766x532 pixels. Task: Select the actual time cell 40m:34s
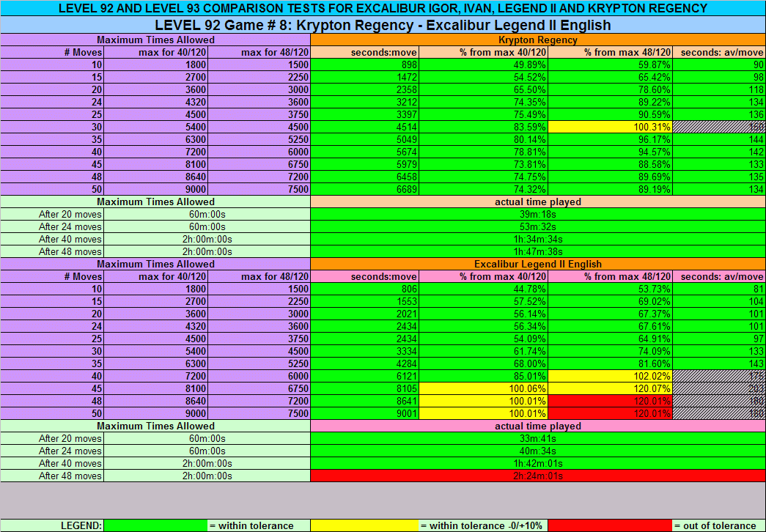538,451
